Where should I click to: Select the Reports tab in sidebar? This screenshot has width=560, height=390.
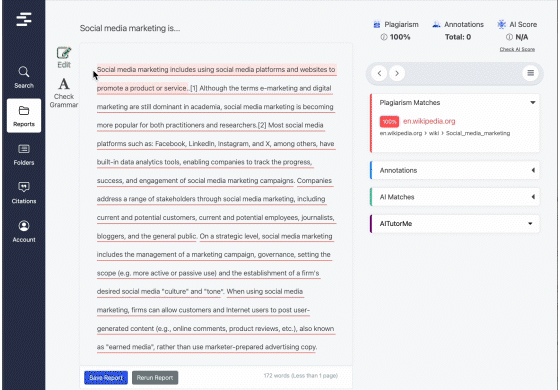point(24,116)
